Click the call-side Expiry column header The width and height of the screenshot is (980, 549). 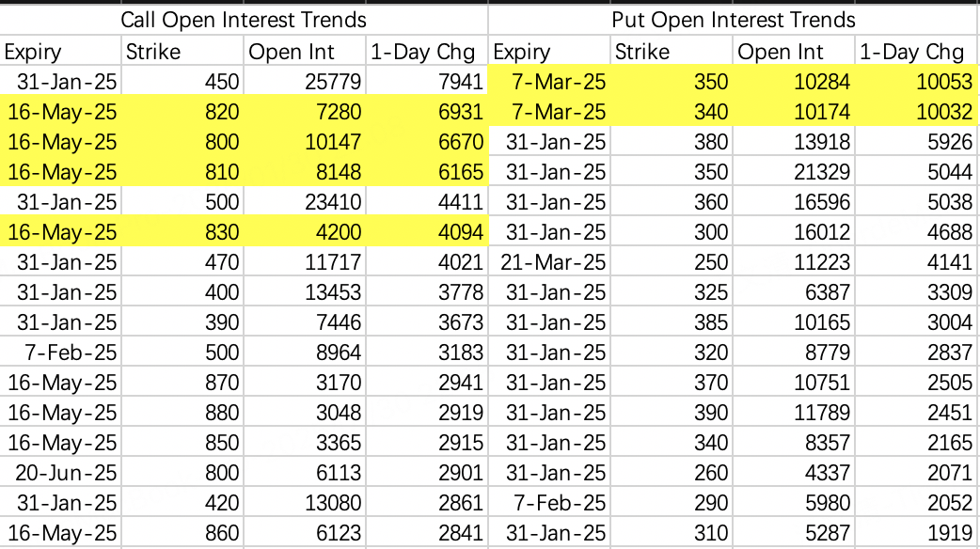pyautogui.click(x=60, y=51)
